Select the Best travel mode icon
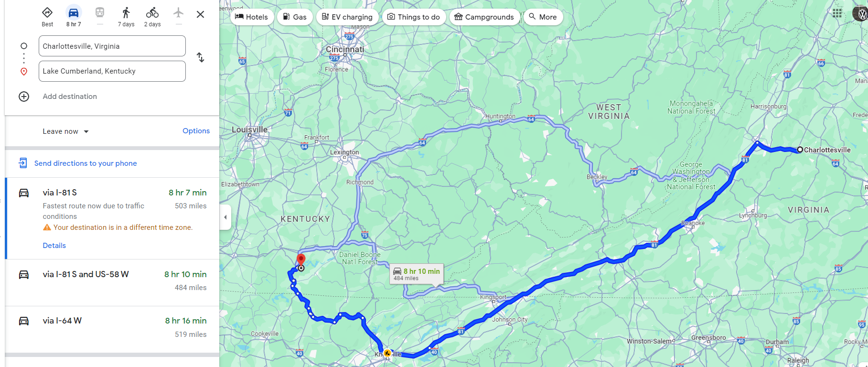Screen dimensions: 868x367 tap(47, 12)
